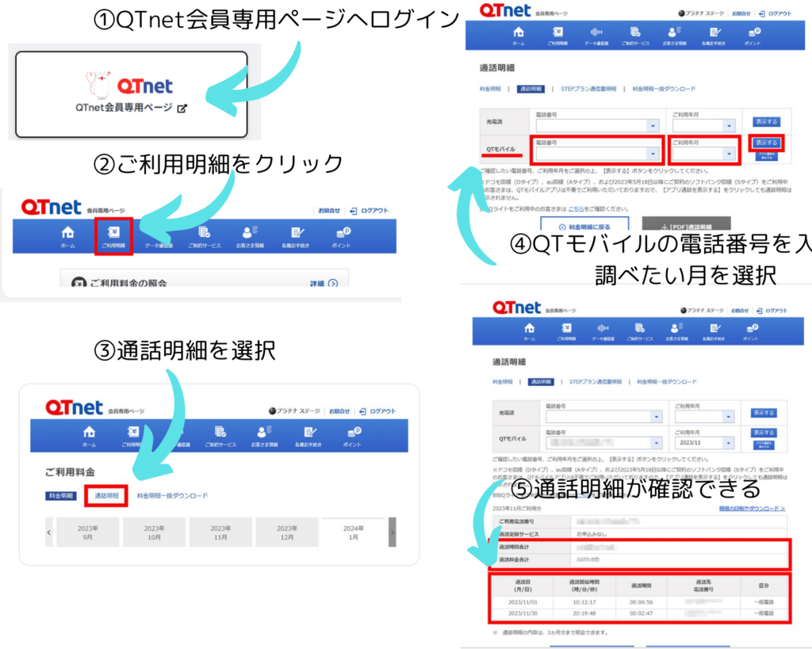Open 料金明細一括ダウンロード on the ご利用料金 page
Viewport: 812px width, 649px height.
tap(172, 496)
